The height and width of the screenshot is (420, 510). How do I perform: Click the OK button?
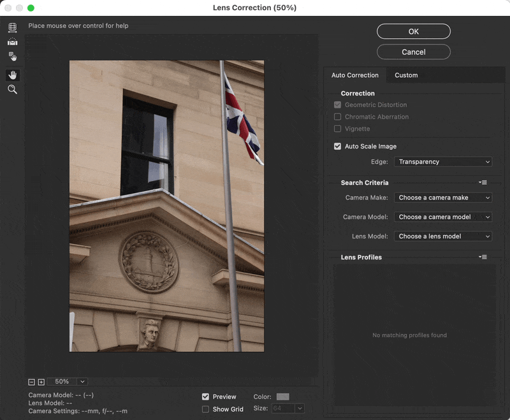[x=413, y=31]
